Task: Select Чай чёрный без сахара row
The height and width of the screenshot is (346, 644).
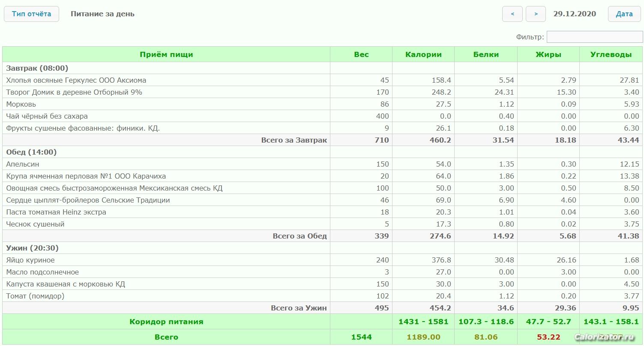Action: coord(322,116)
